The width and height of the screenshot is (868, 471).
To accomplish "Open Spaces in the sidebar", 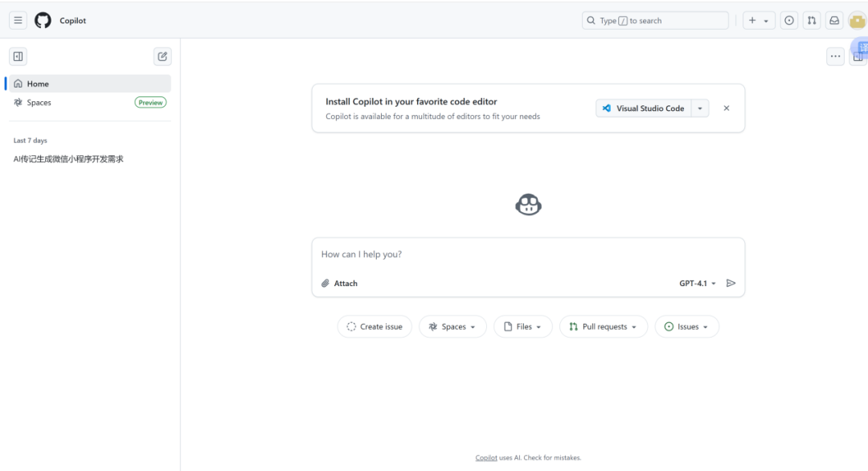I will pyautogui.click(x=90, y=102).
